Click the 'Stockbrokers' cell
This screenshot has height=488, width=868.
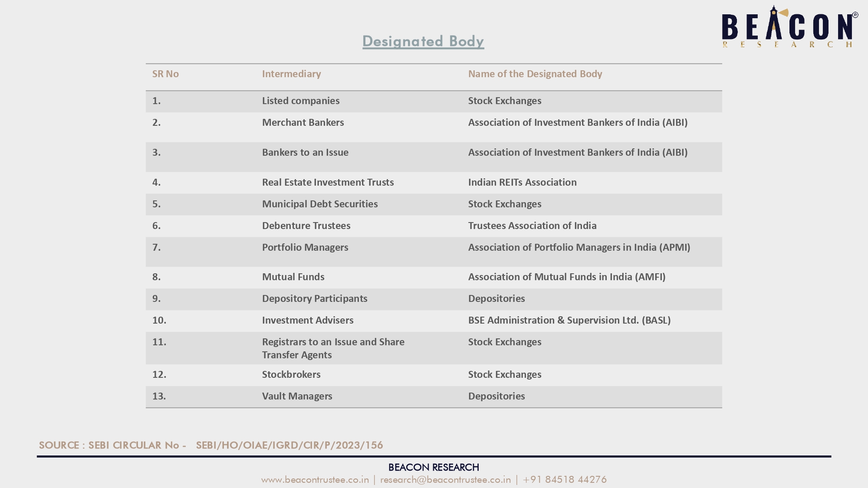coord(291,374)
